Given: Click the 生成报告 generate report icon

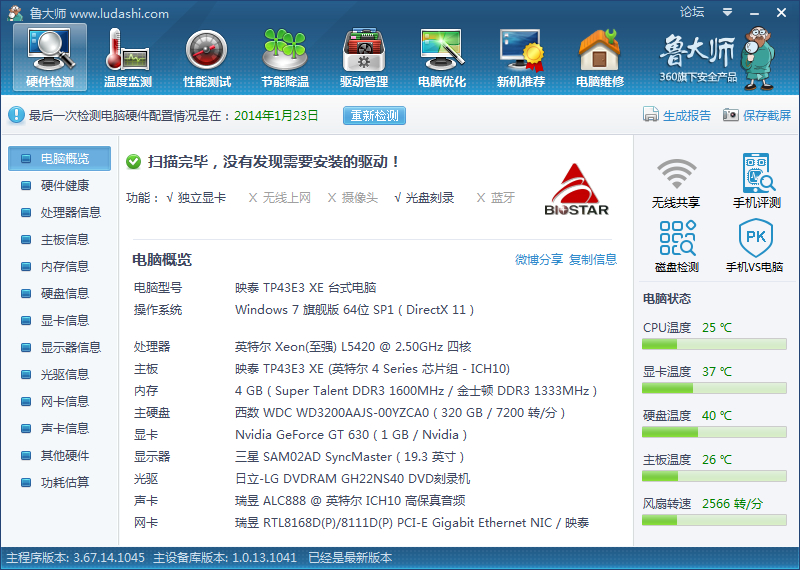Looking at the screenshot, I should pos(651,115).
